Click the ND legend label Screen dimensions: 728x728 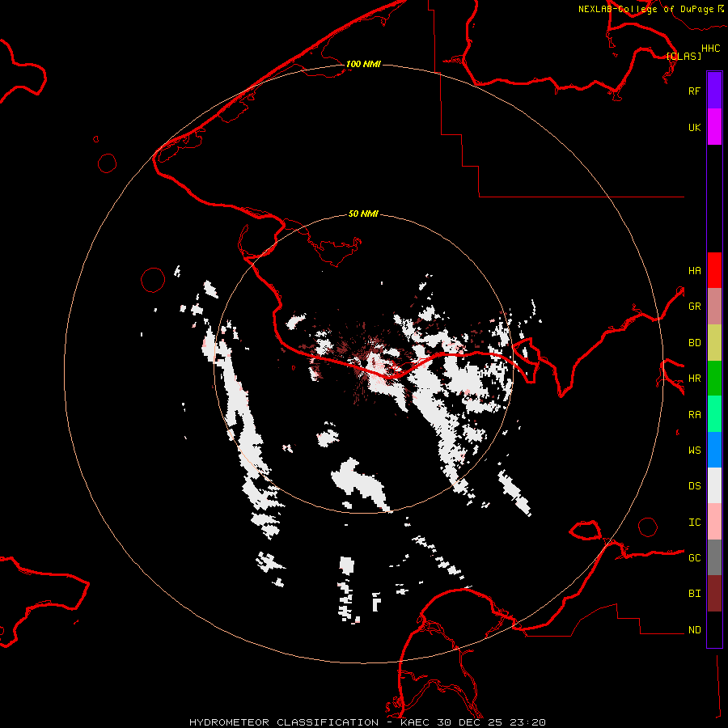[x=694, y=630]
